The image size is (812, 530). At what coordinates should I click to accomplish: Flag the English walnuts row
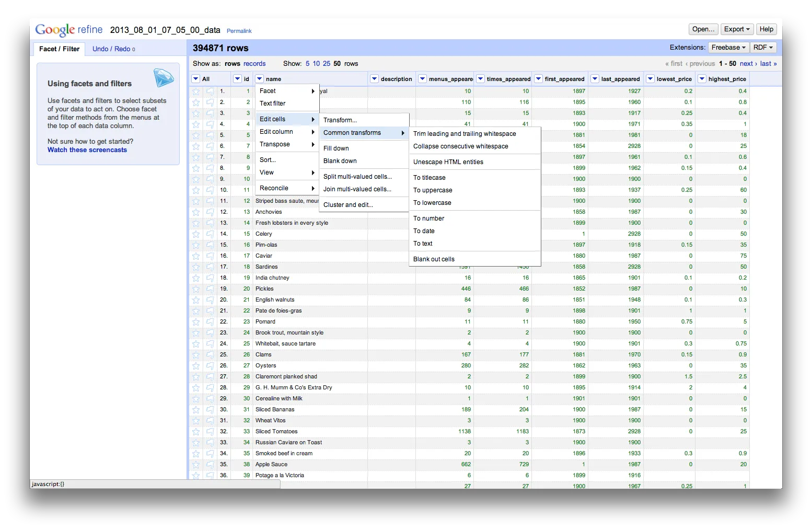pyautogui.click(x=210, y=300)
